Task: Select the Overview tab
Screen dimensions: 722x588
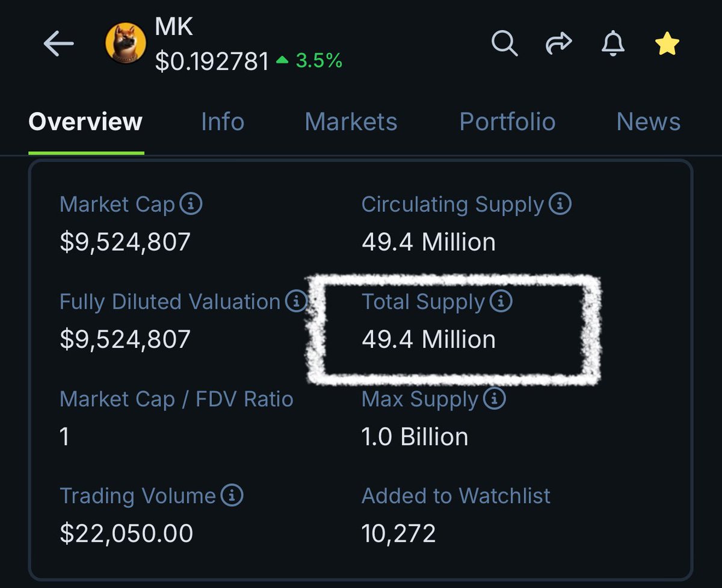Action: tap(85, 122)
